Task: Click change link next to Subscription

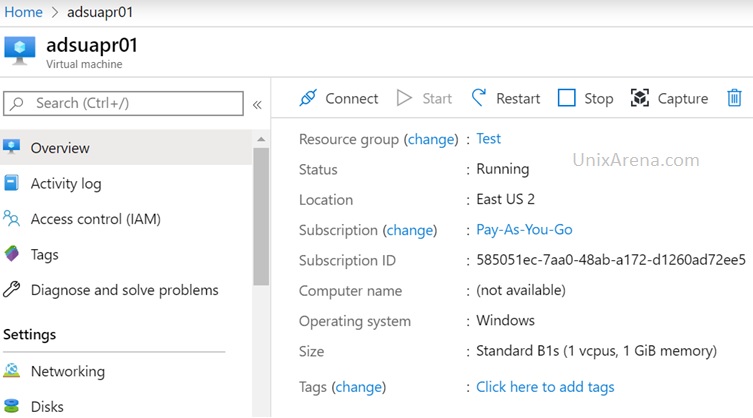Action: point(410,230)
